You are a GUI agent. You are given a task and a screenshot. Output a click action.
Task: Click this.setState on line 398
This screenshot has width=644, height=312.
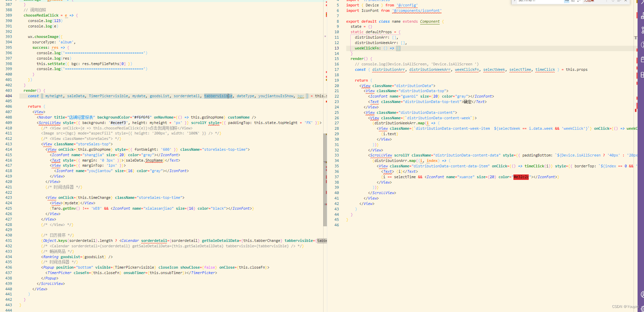pos(51,64)
